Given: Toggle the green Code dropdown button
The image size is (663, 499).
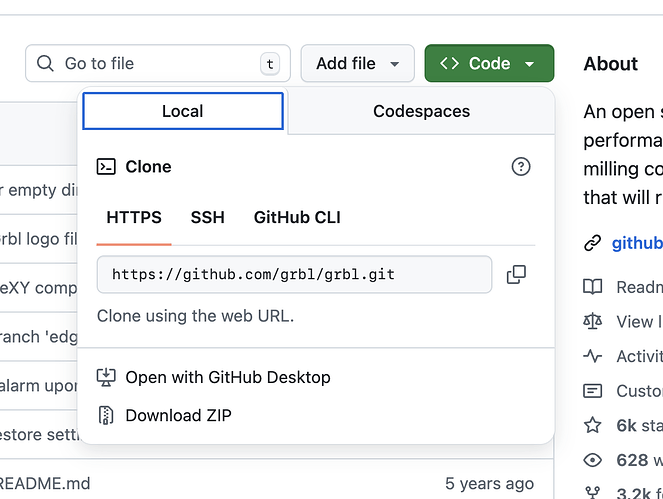Looking at the screenshot, I should (x=489, y=64).
